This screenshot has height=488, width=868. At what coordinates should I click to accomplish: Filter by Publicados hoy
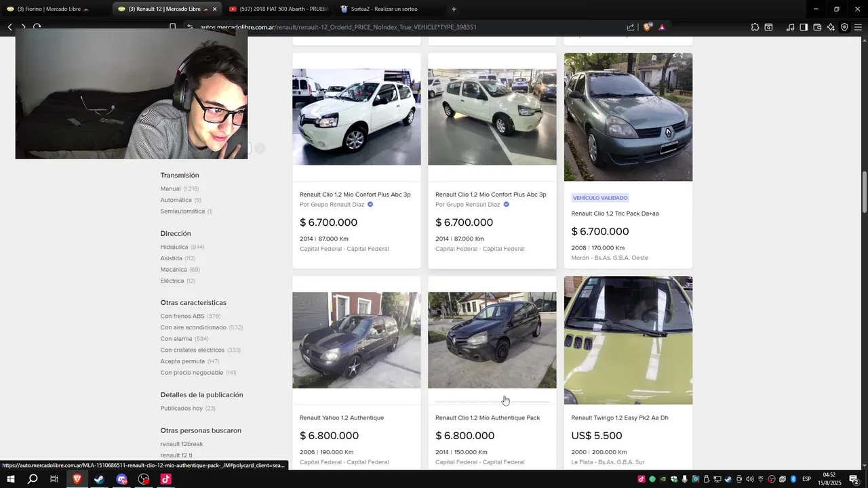tap(182, 409)
